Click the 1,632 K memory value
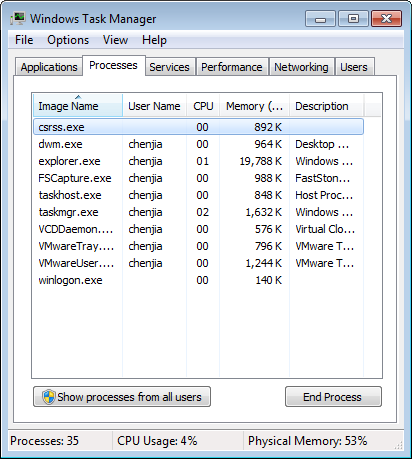 (264, 212)
